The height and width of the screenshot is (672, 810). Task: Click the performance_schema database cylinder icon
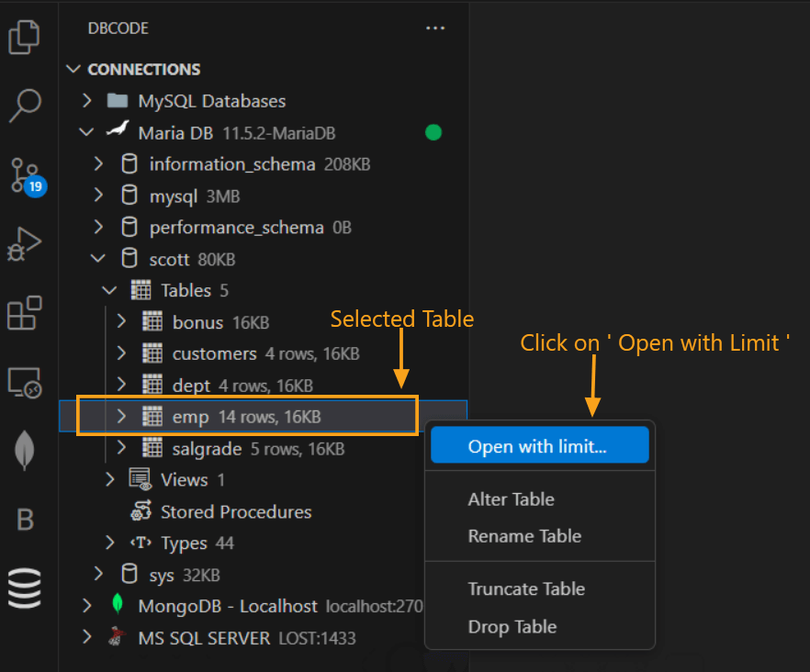[x=129, y=227]
